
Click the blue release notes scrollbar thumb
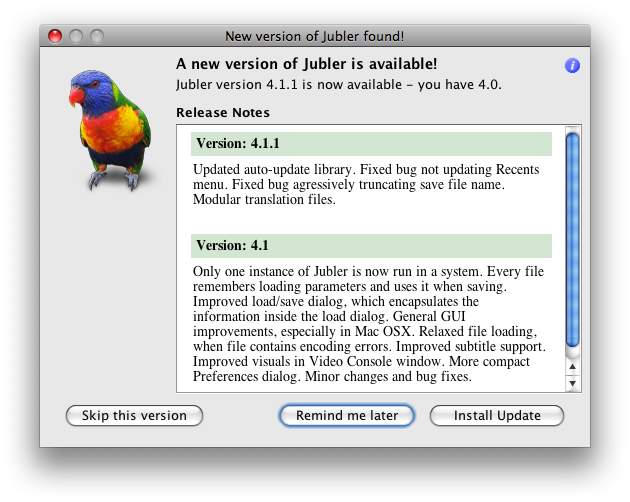click(x=572, y=238)
